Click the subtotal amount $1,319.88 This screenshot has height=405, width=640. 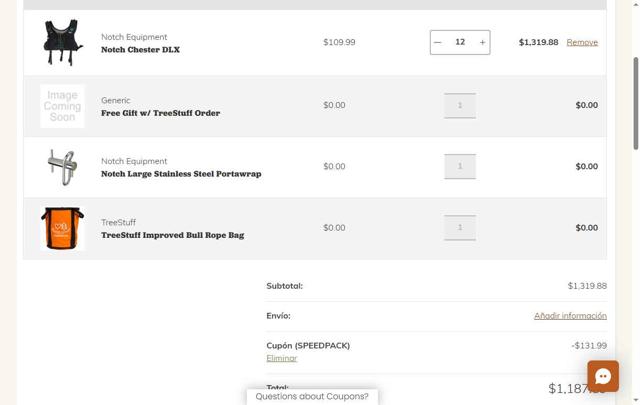(587, 286)
